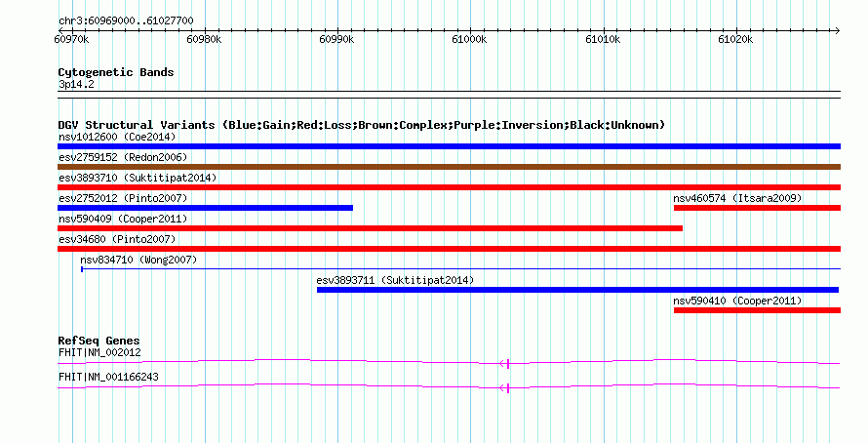Screen dimensions: 868x443
Task: Click the 61000k ruler tick label
Action: [x=469, y=40]
